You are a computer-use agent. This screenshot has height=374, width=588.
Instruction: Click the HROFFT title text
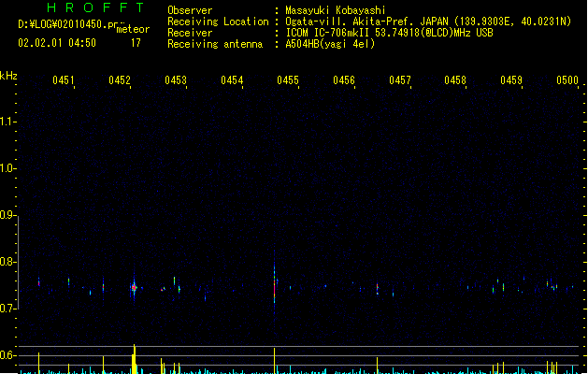tap(95, 7)
